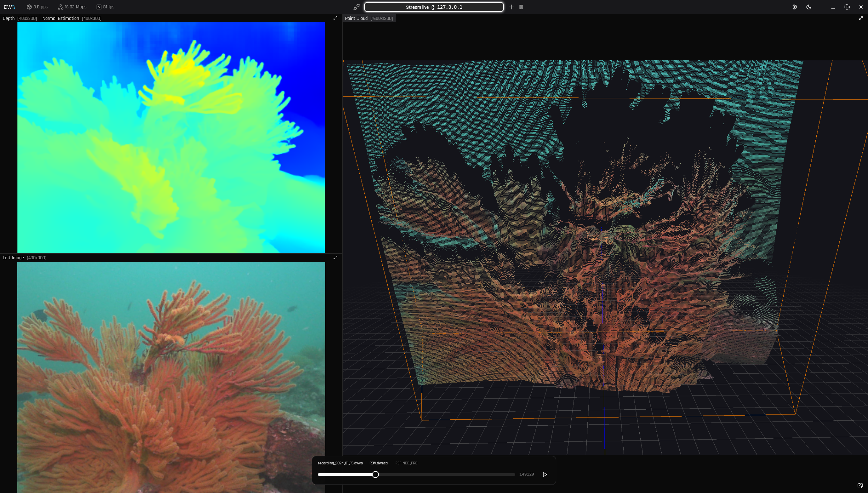Toggle dark mode moon icon
The image size is (868, 493).
click(809, 7)
